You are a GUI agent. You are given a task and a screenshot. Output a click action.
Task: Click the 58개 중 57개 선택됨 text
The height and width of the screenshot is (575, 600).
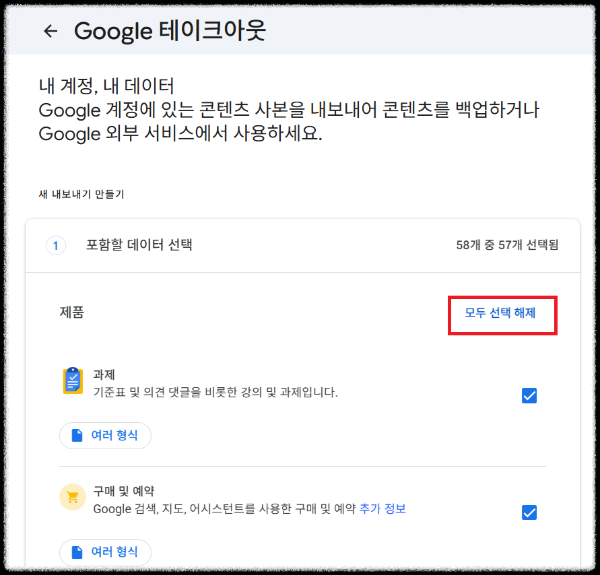tap(507, 245)
